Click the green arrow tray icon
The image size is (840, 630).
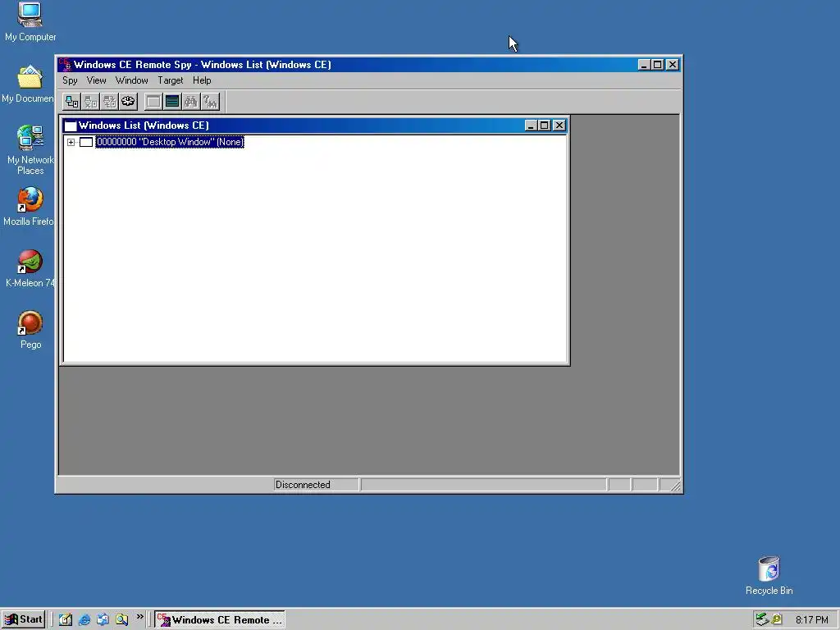pyautogui.click(x=762, y=620)
